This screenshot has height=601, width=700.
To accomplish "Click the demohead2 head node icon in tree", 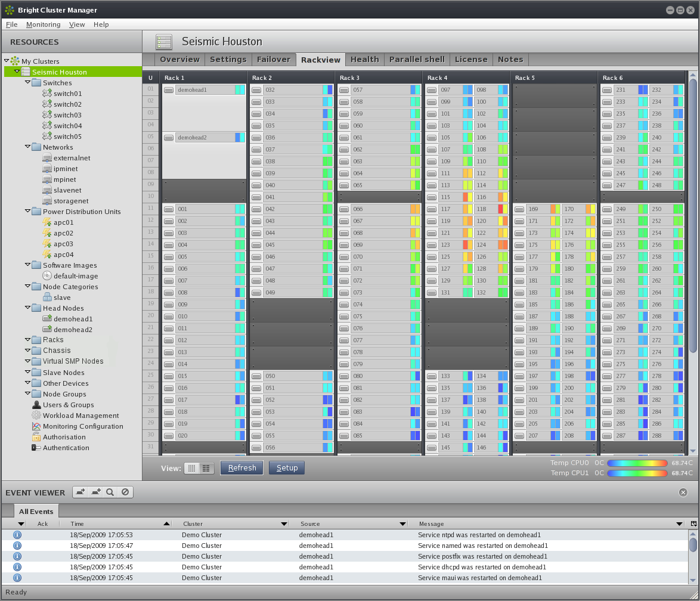I will coord(47,329).
